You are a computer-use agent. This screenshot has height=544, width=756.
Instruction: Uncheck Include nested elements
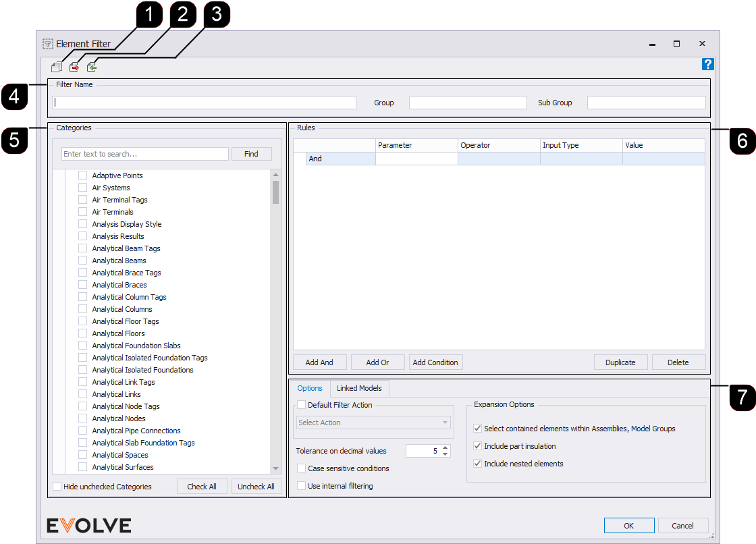(x=477, y=464)
